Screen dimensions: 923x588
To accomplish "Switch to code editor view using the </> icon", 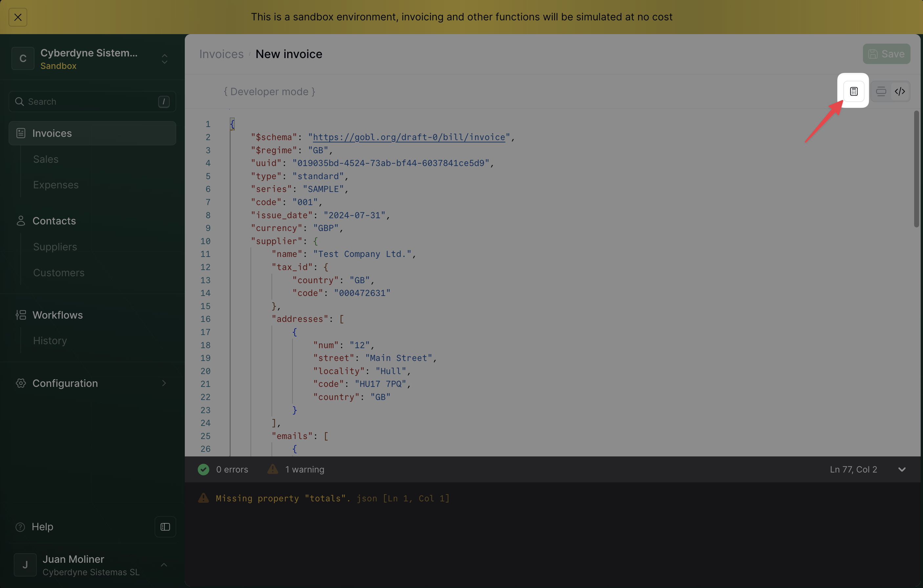I will click(x=900, y=91).
